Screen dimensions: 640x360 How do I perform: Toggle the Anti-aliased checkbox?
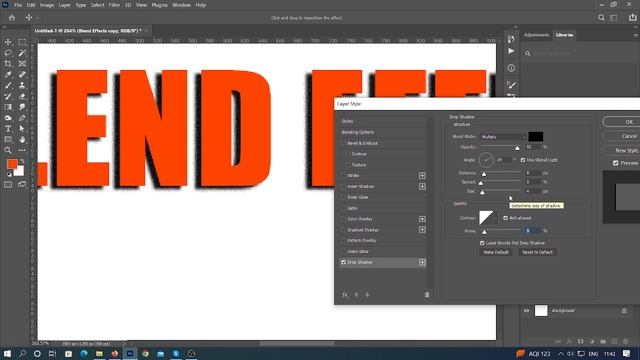tap(506, 218)
